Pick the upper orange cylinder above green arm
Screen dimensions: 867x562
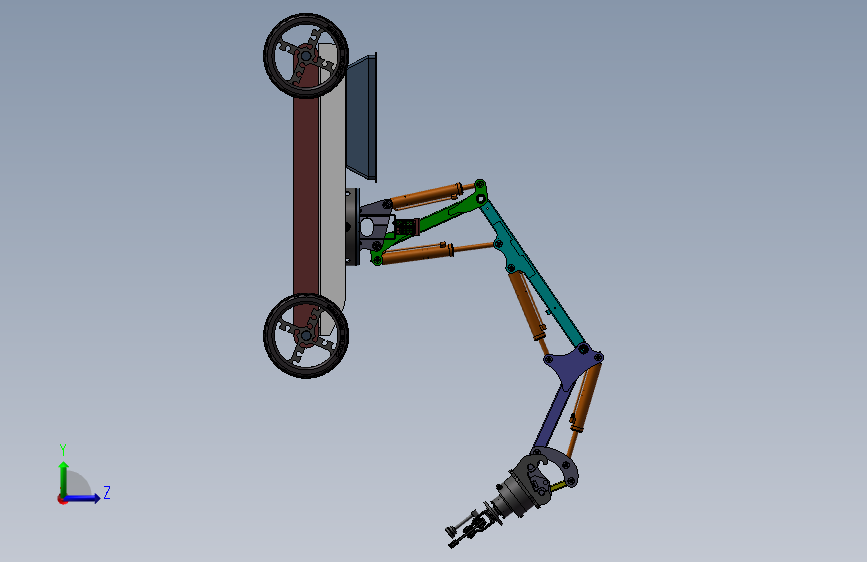click(426, 195)
